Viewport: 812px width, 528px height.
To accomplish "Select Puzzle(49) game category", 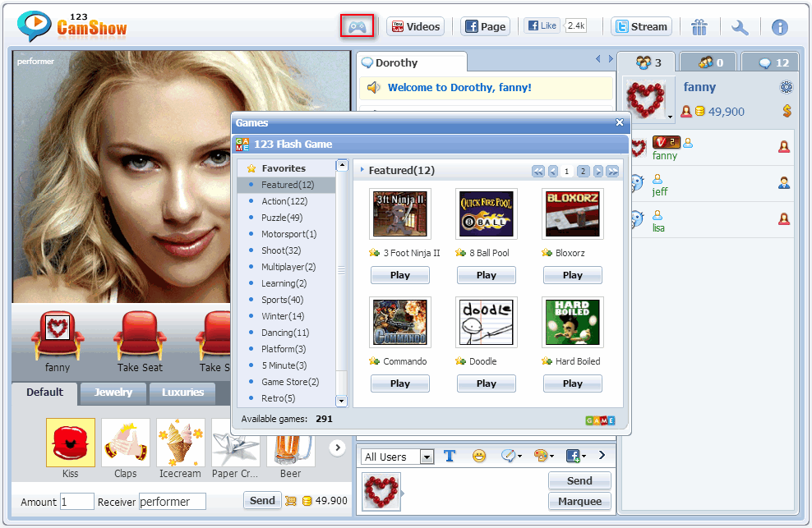I will [282, 218].
